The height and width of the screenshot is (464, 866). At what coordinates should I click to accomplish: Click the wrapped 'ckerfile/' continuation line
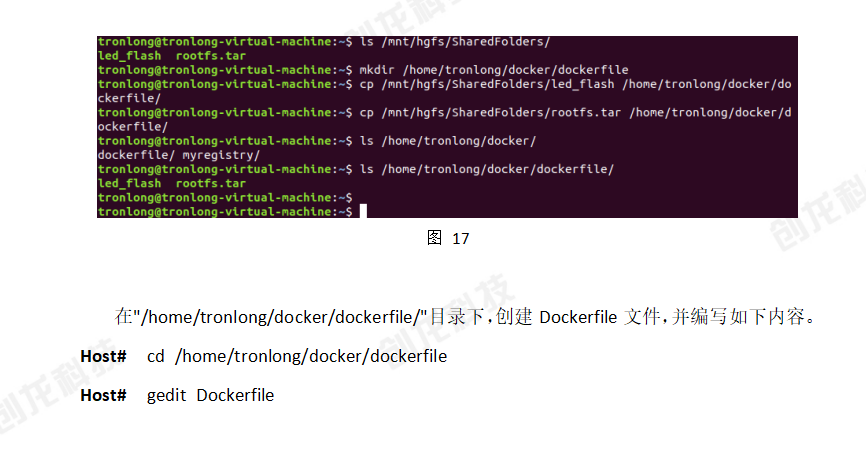tap(129, 98)
